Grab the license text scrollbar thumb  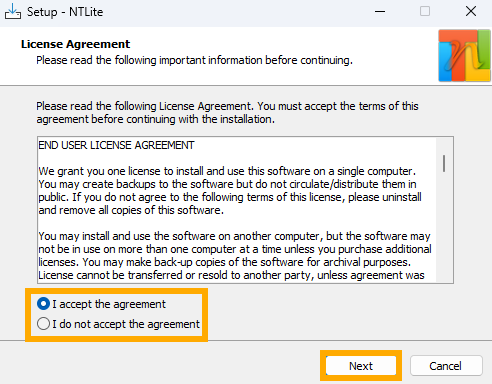coord(444,163)
